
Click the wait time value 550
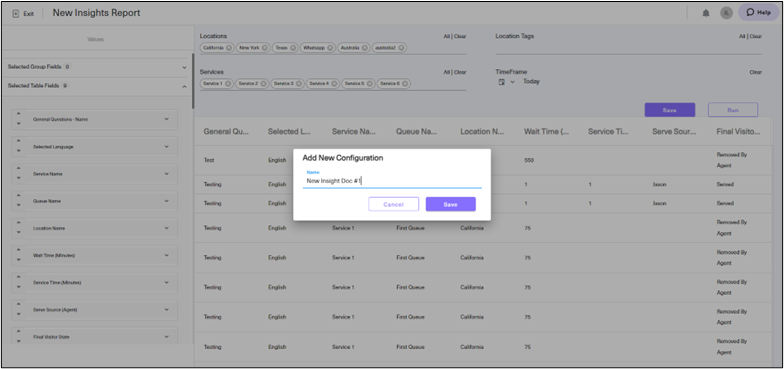click(529, 160)
